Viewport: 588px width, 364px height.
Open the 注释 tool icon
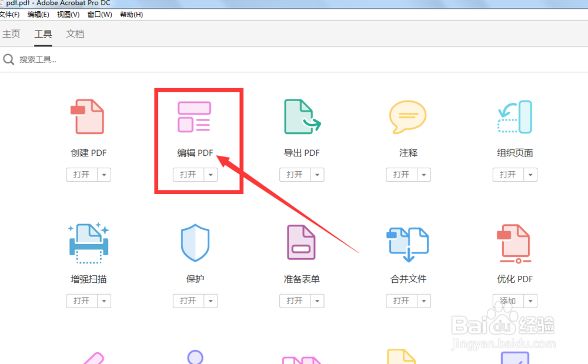click(x=408, y=117)
